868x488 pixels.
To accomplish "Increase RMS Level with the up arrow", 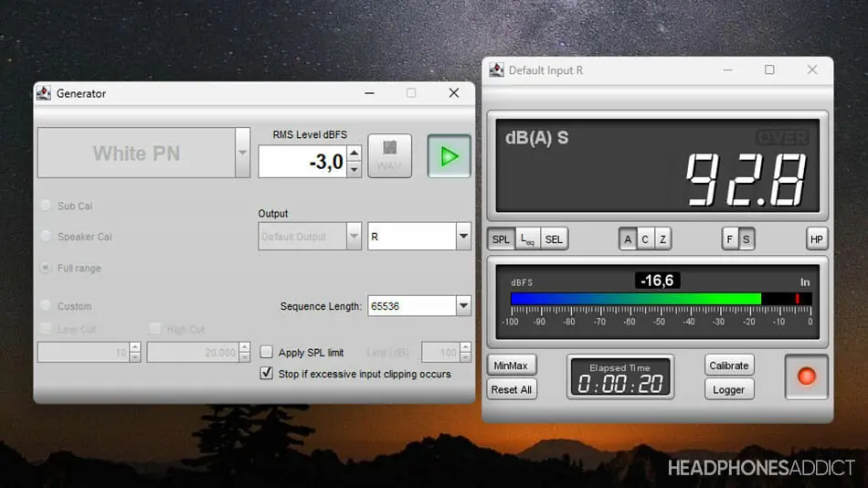I will (x=355, y=154).
